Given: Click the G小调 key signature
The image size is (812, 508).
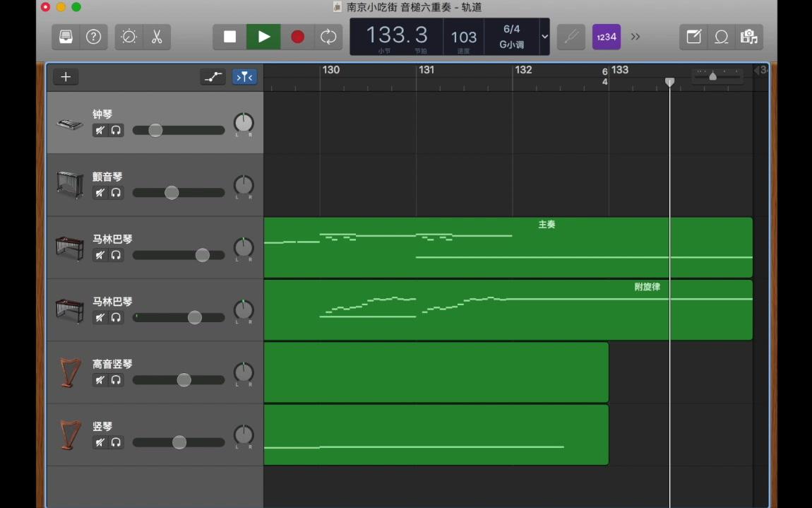Looking at the screenshot, I should (x=512, y=45).
